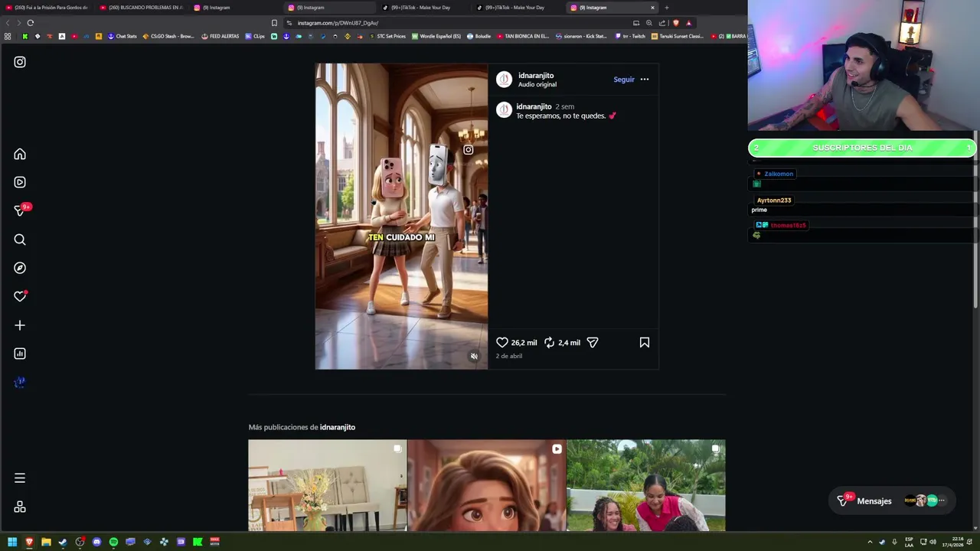
Task: Go to Instagram Home feed icon
Action: [20, 154]
